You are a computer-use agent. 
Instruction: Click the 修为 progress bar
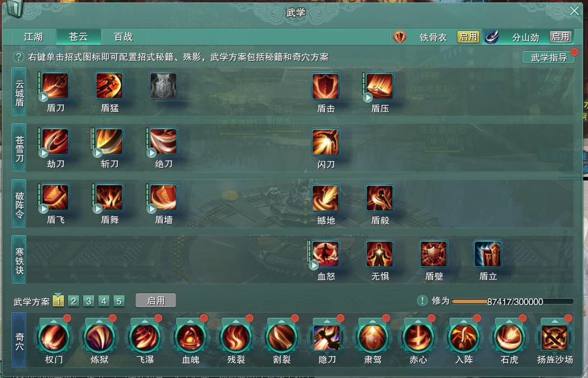(512, 301)
